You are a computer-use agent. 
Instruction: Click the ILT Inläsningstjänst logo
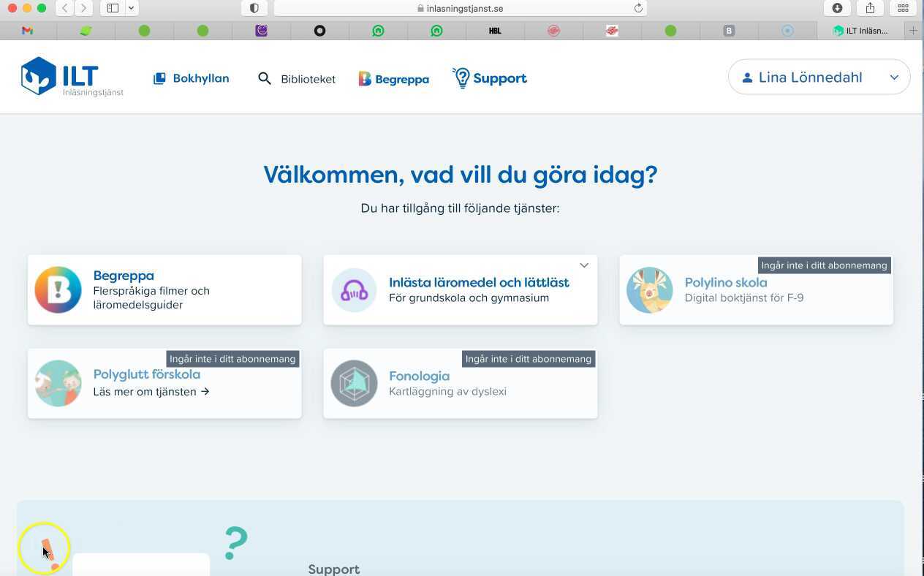tap(72, 76)
